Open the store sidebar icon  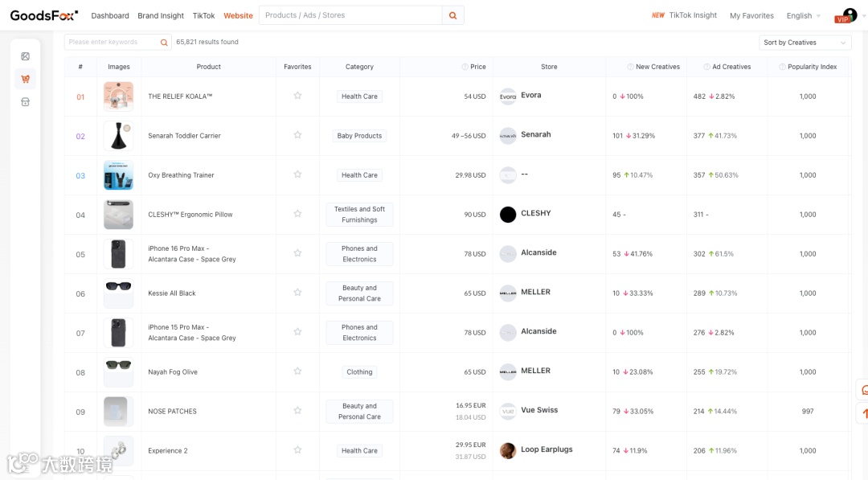(x=26, y=102)
